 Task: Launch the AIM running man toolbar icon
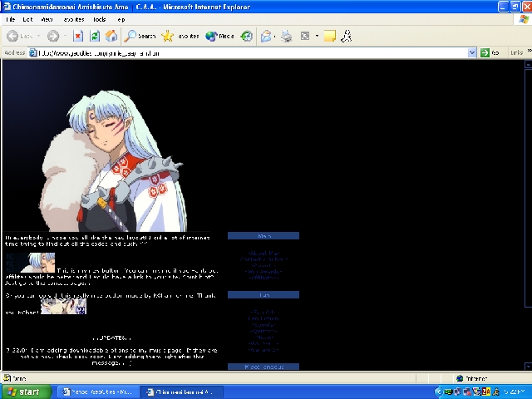coord(346,36)
